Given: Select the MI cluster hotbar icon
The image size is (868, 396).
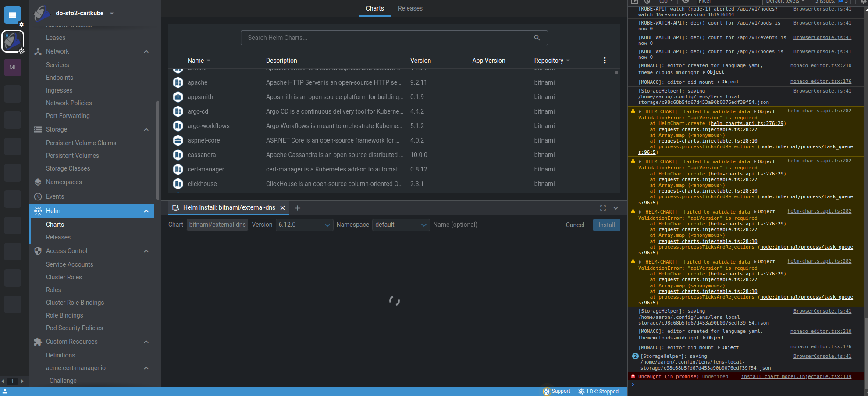Looking at the screenshot, I should pyautogui.click(x=12, y=68).
